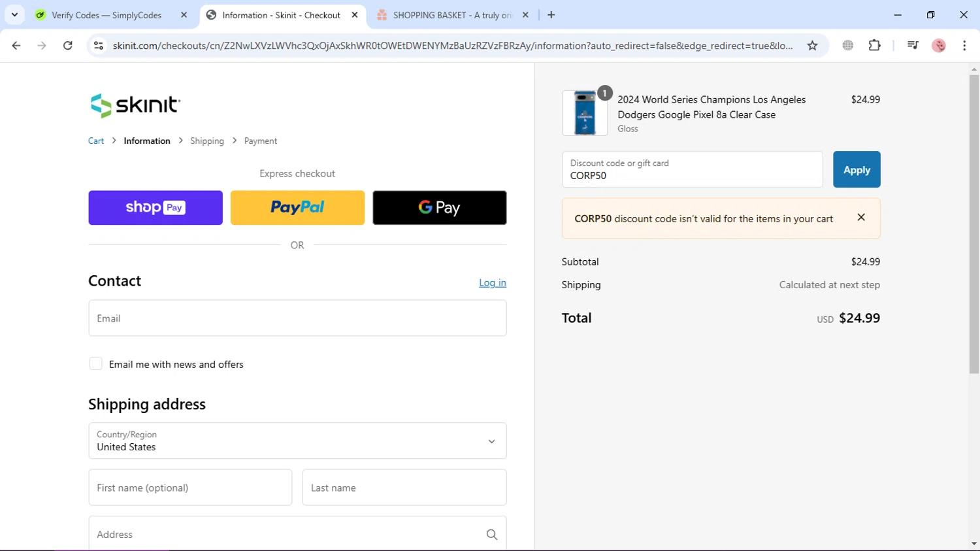Click the Express checkout heading
This screenshot has width=980, height=551.
coord(297,174)
